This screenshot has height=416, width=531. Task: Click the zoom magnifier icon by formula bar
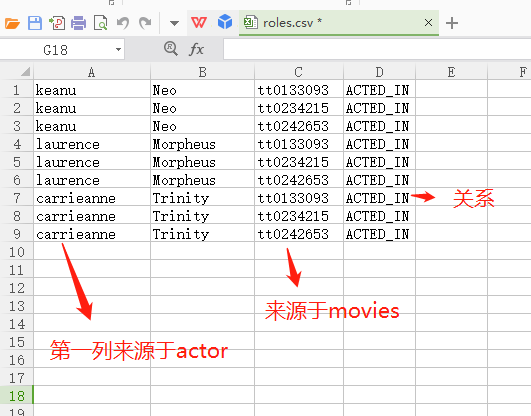(171, 49)
